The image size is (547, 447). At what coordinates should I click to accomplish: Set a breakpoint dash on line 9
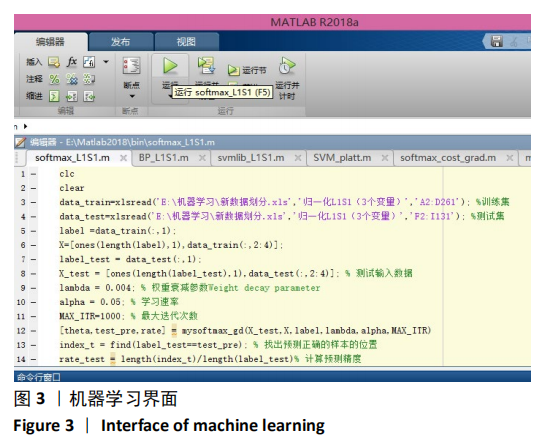pyautogui.click(x=33, y=288)
